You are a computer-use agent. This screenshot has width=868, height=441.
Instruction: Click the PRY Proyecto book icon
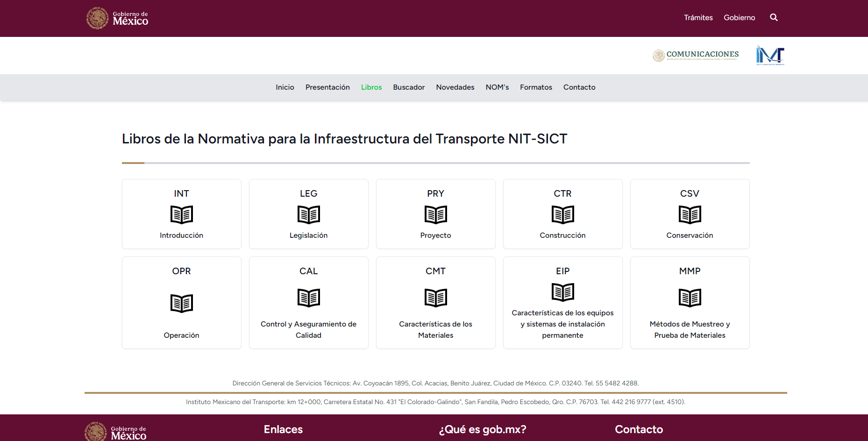(435, 215)
